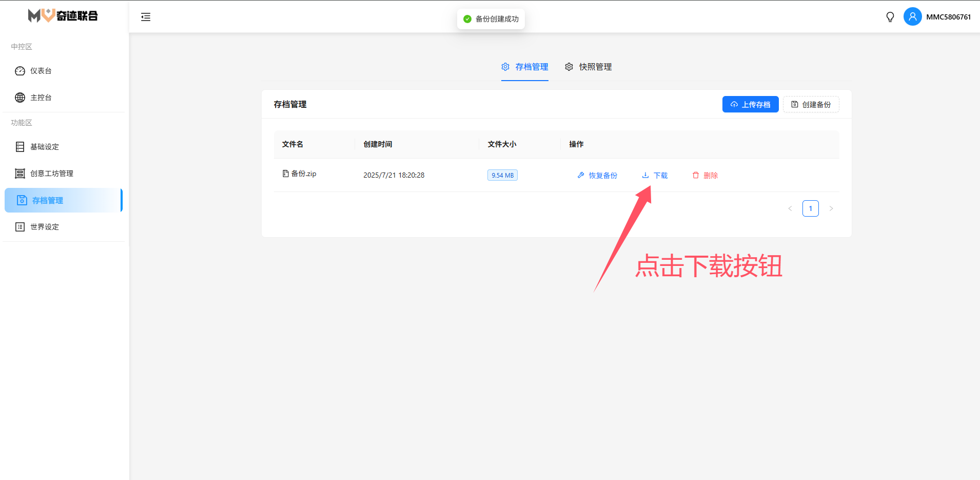Select 创意工坊管理 in the sidebar
The height and width of the screenshot is (480, 980).
coord(51,174)
